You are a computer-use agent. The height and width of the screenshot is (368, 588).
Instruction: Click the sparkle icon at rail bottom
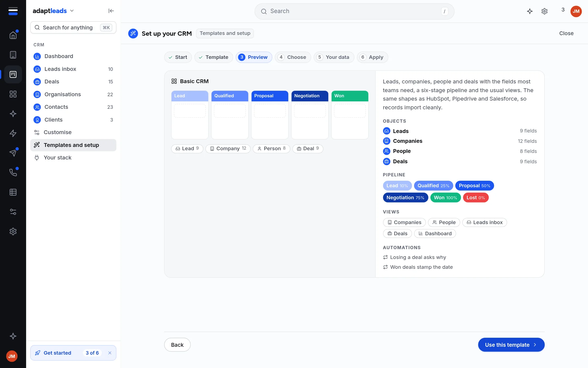pos(13,336)
